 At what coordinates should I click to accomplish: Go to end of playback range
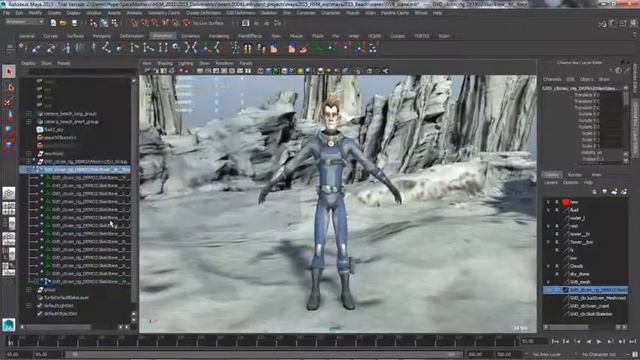(632, 341)
